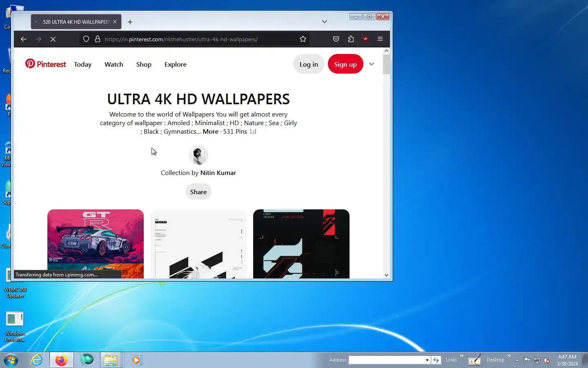Screen dimensions: 588x368
Task: Open Save to Pocket icon
Action: (336, 39)
